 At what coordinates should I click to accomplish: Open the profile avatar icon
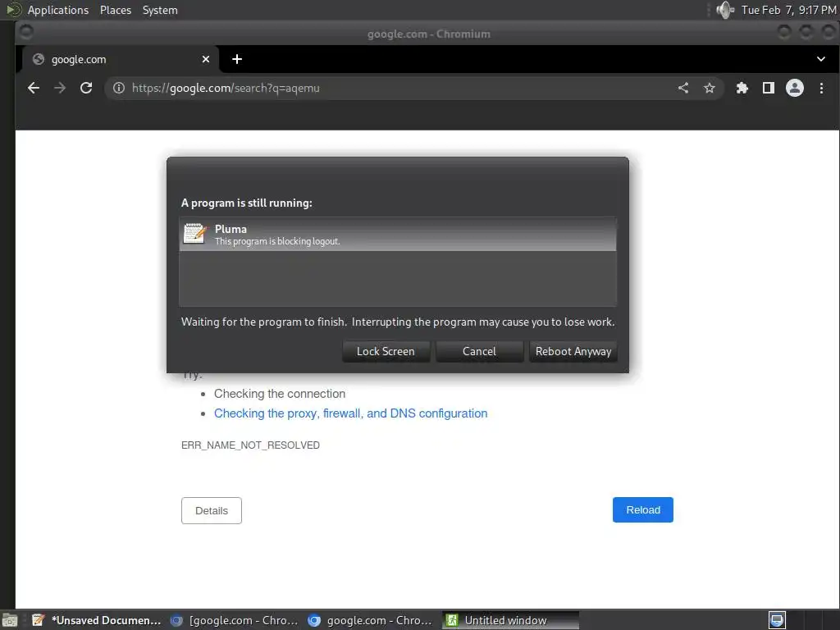(x=794, y=88)
